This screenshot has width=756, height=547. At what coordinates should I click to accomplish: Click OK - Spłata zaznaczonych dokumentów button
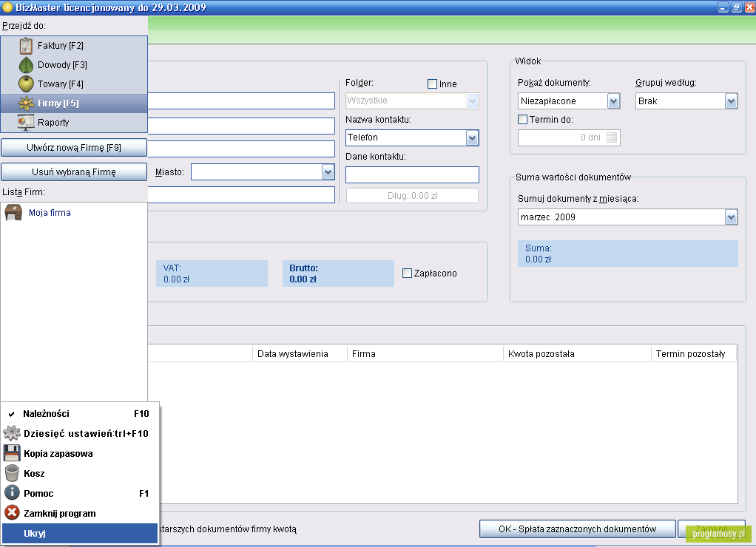[x=577, y=529]
